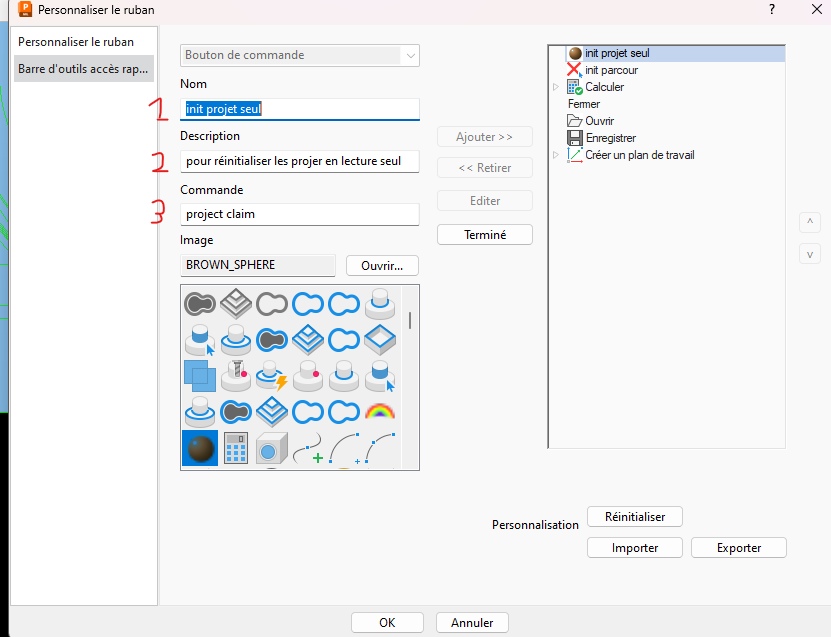Expand Créer un plan de travail node
Image resolution: width=831 pixels, height=637 pixels.
pos(556,155)
